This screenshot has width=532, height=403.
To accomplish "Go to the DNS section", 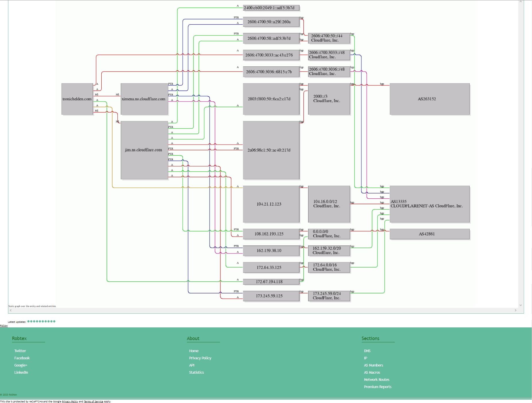I will coord(367,351).
